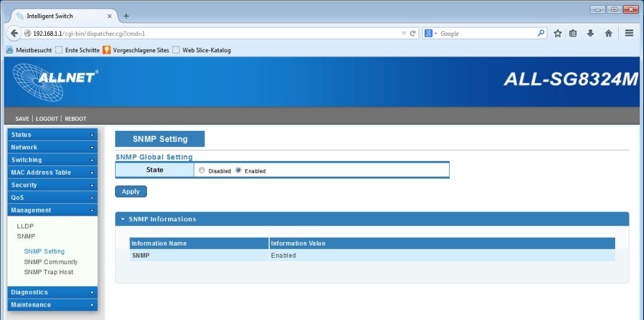Open a new browser tab
This screenshot has width=644, height=320.
click(x=126, y=16)
